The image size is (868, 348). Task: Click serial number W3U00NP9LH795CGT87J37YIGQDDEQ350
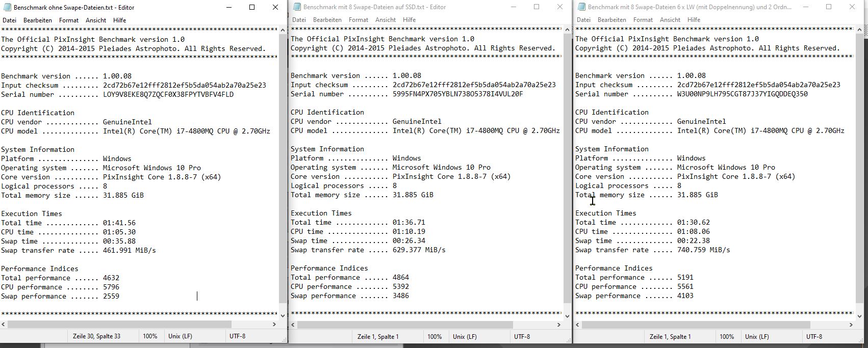tap(743, 94)
